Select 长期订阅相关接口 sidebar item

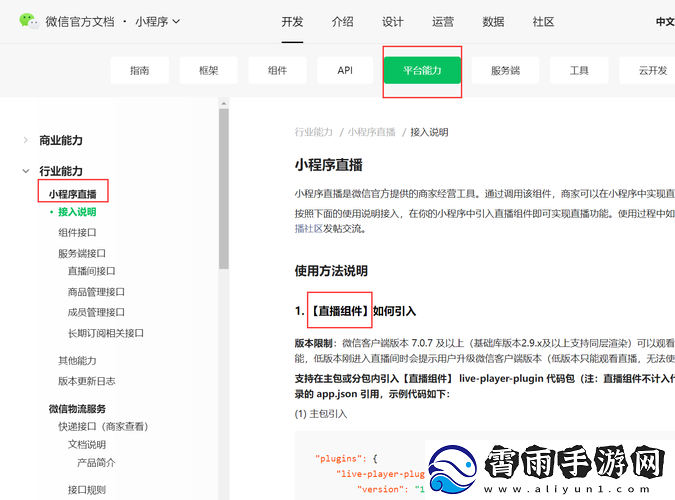[x=105, y=333]
